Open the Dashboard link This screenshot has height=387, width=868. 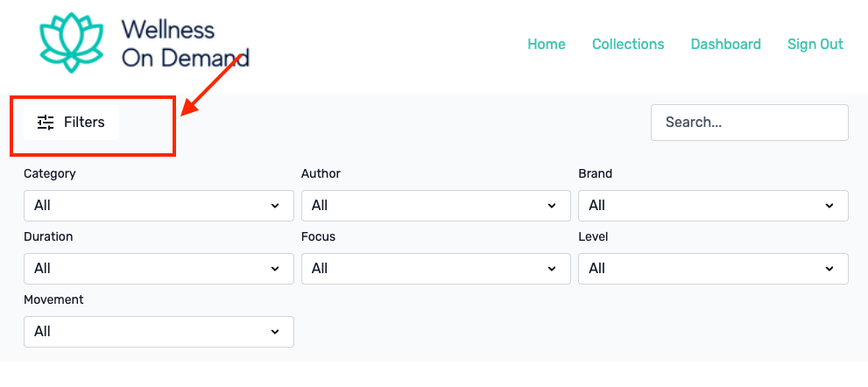(x=726, y=45)
